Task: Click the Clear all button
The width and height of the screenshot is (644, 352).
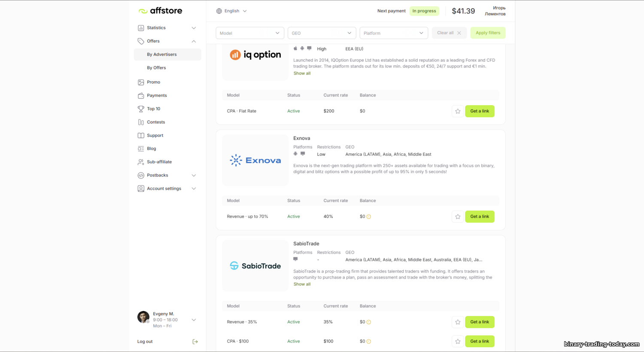Action: point(449,33)
